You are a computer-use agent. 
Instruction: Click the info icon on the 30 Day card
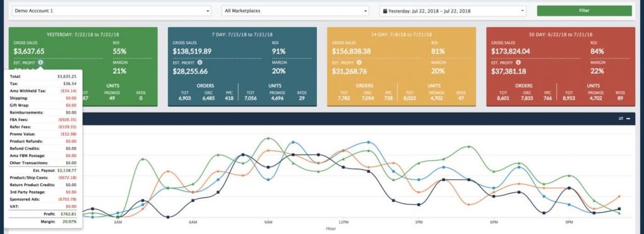click(518, 62)
